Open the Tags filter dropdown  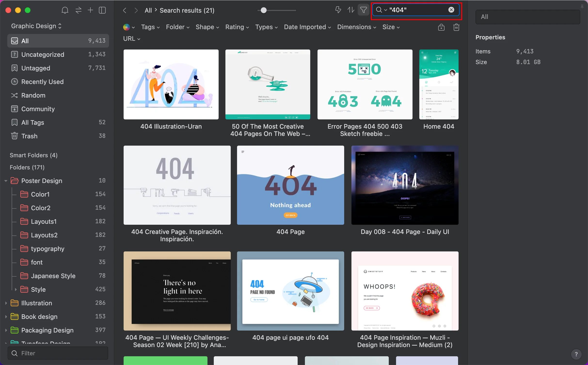tap(150, 27)
